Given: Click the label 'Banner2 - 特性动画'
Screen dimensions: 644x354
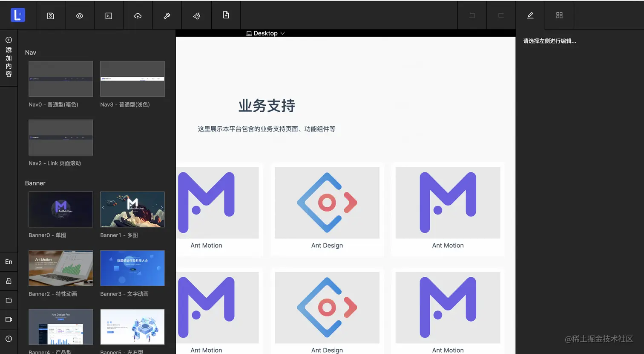Looking at the screenshot, I should [53, 294].
